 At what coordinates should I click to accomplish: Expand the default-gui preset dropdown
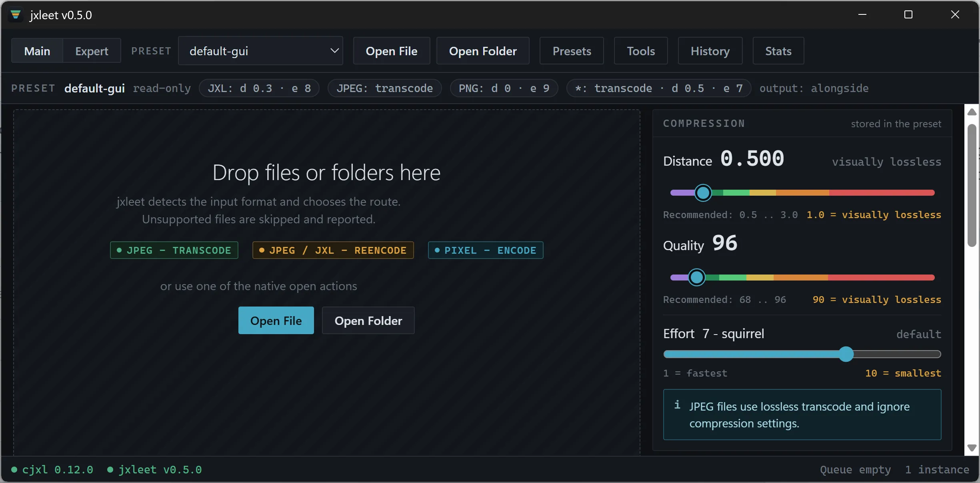(260, 51)
